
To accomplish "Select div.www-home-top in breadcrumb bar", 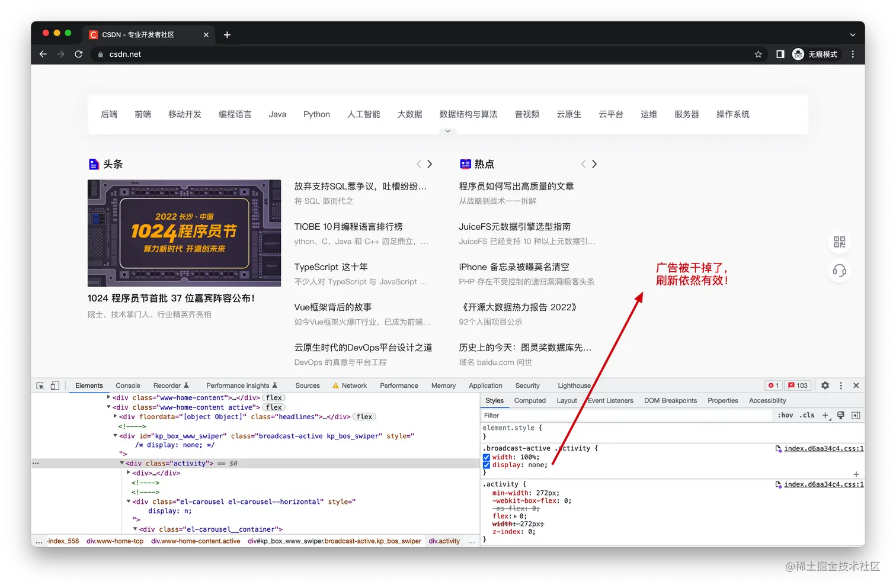I will (115, 541).
